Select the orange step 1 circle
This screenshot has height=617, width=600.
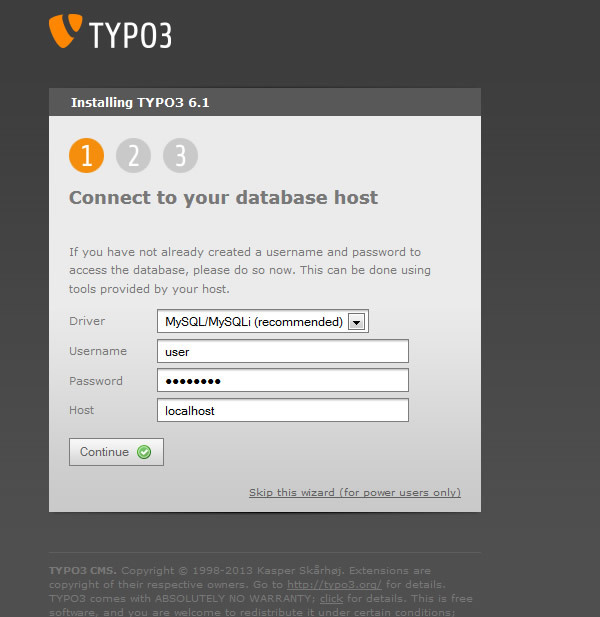(x=86, y=155)
